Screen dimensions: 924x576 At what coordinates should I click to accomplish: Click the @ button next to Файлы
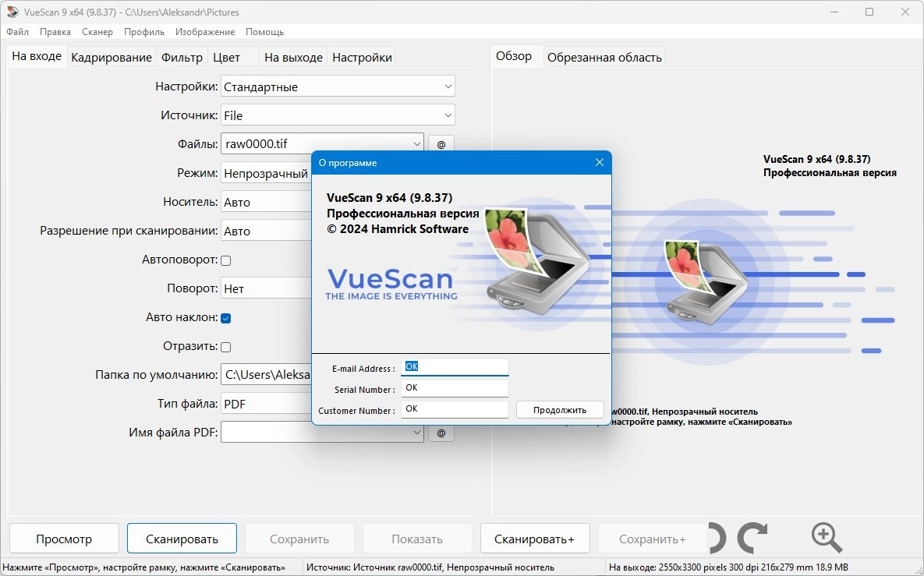coord(441,144)
